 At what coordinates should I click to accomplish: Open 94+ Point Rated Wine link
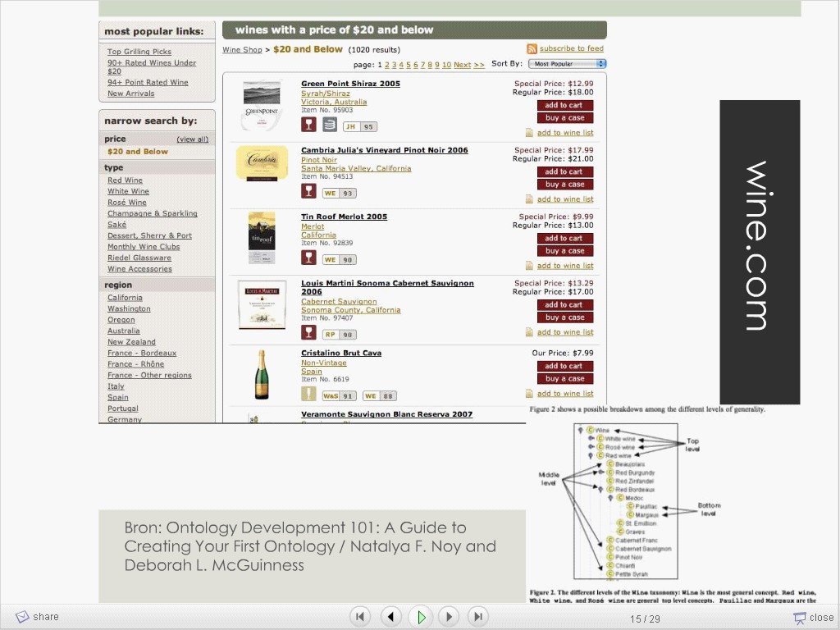pos(148,83)
